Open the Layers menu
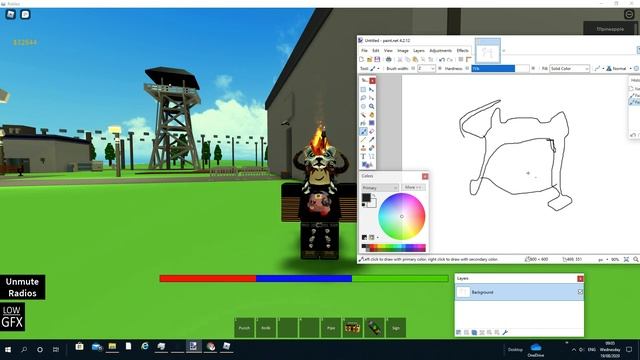The image size is (640, 360). coord(419,51)
